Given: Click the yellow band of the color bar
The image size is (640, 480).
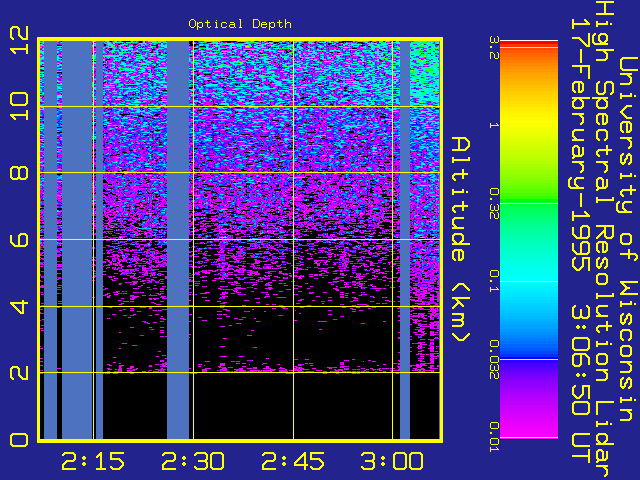Looking at the screenshot, I should [529, 122].
